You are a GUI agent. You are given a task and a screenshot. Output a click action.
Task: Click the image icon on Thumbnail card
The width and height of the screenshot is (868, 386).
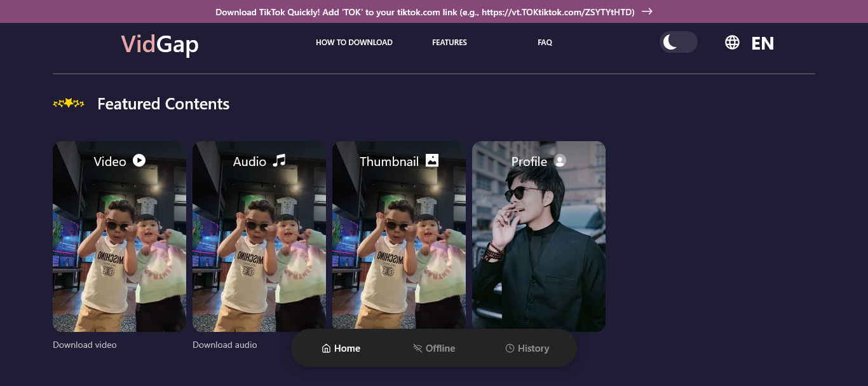pos(432,160)
